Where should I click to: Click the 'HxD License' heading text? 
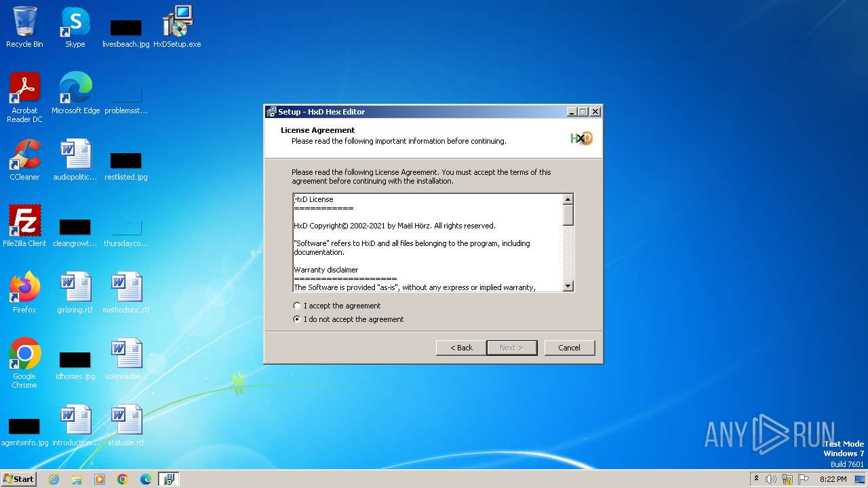coord(314,199)
